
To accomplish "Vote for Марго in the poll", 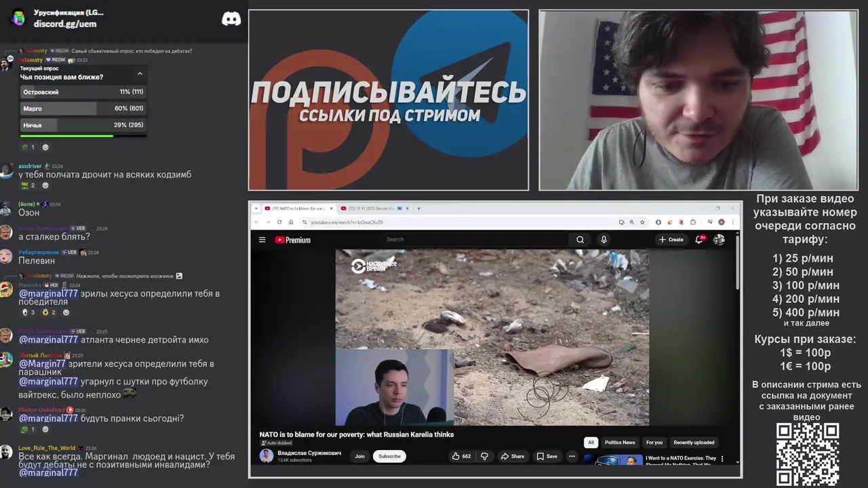I will 83,108.
